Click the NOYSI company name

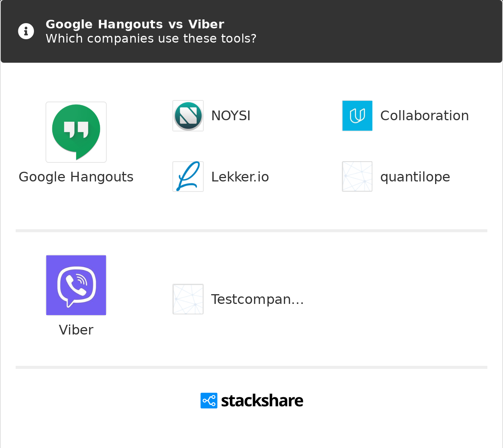[231, 116]
